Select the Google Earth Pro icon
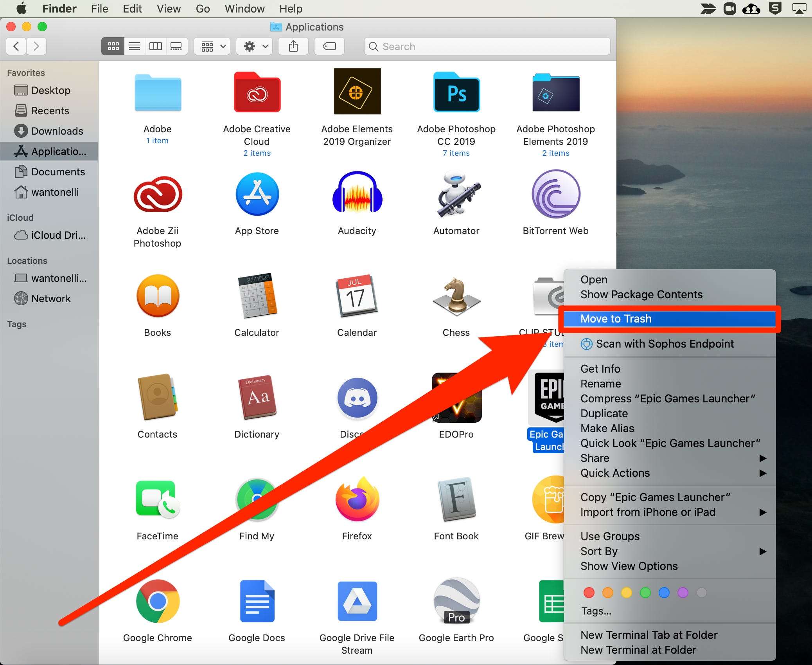The image size is (812, 665). coord(456,601)
